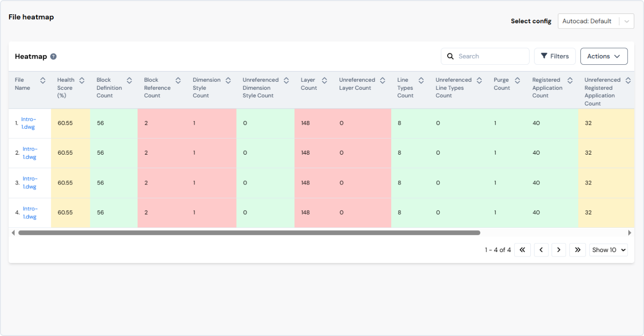The height and width of the screenshot is (336, 644).
Task: Go to the first page
Action: [x=522, y=250]
